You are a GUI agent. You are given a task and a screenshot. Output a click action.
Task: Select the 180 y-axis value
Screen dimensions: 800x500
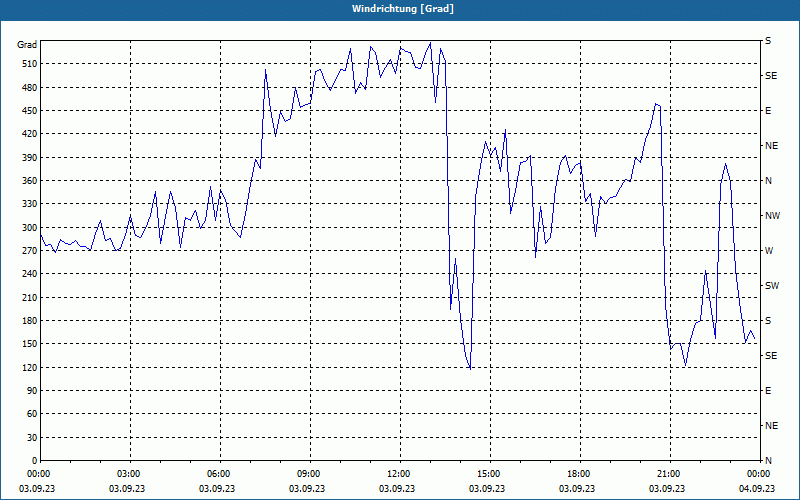[29, 321]
